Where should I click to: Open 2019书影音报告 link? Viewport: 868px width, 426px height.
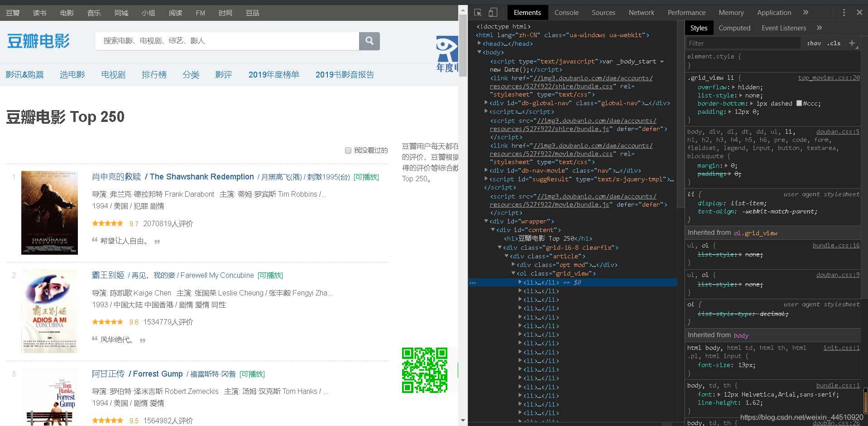[345, 75]
